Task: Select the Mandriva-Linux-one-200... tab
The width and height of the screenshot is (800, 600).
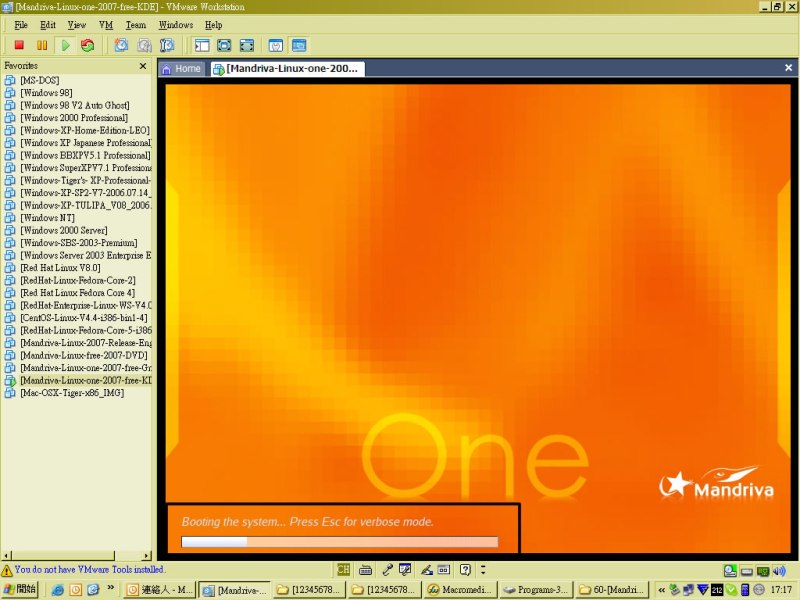Action: 287,69
